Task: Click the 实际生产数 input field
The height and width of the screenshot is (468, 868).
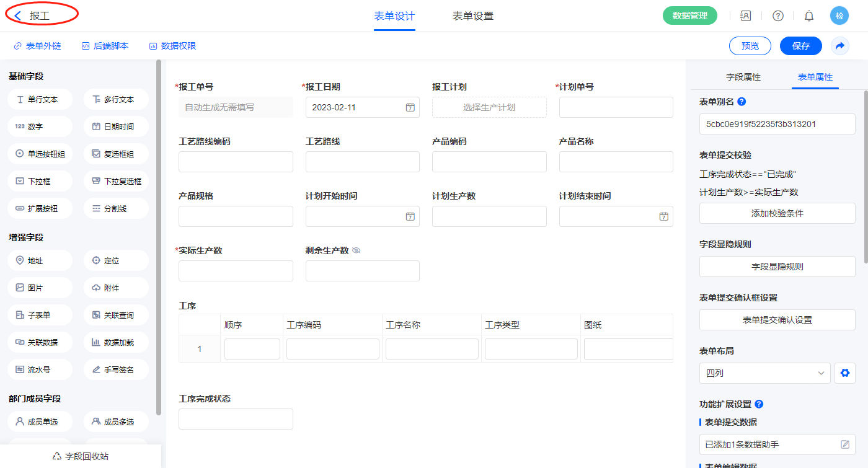Action: [x=236, y=271]
